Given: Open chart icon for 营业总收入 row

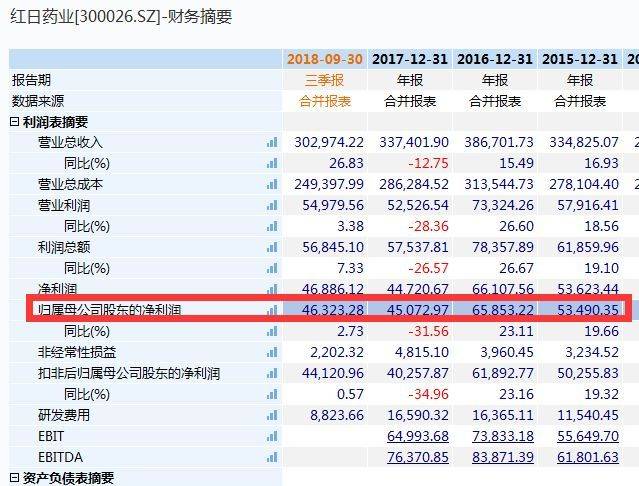Looking at the screenshot, I should 272,143.
